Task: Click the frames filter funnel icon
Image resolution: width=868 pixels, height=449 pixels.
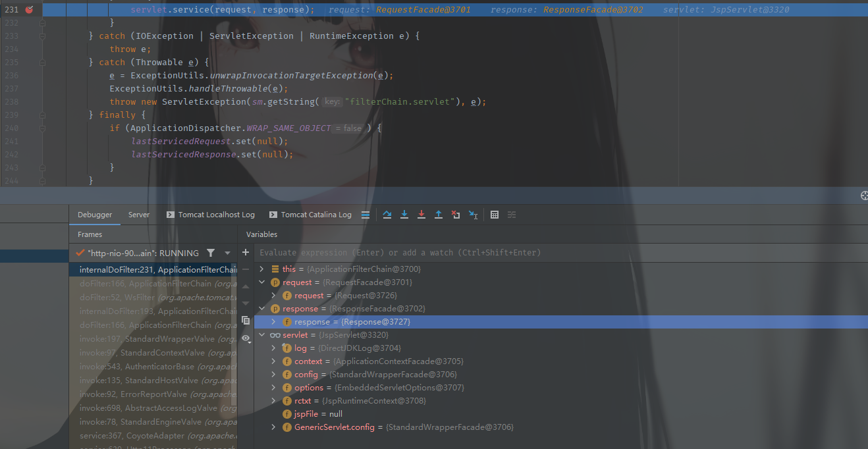Action: [211, 253]
